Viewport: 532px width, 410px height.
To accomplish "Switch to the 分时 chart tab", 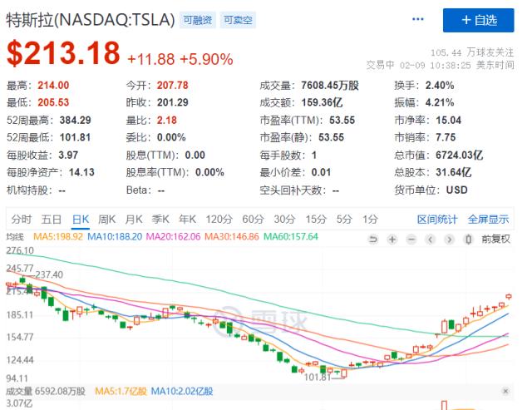I will (22, 220).
